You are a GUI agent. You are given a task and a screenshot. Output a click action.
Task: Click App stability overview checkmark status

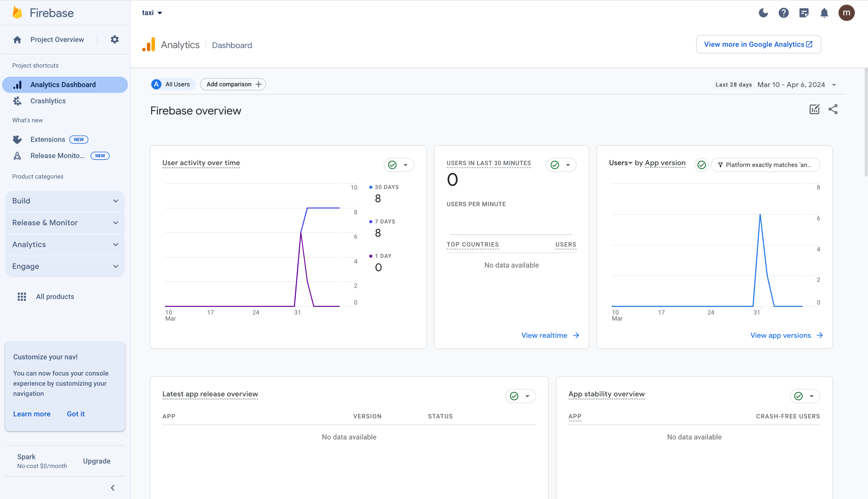tap(798, 396)
